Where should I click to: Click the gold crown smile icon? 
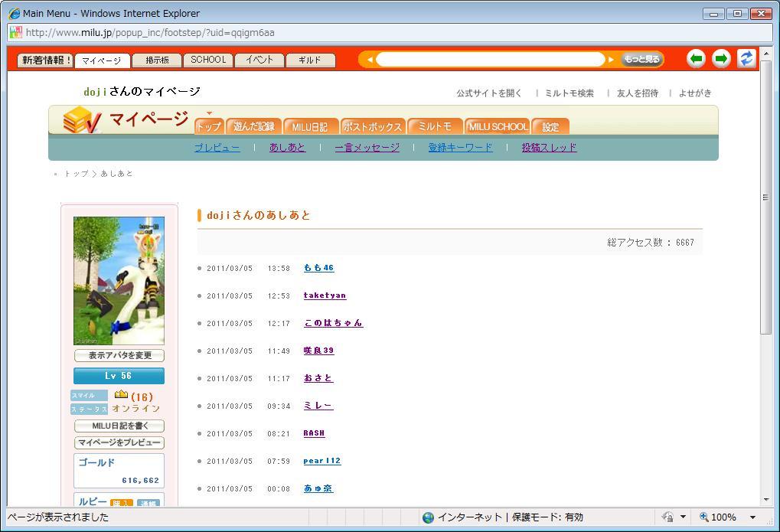121,395
